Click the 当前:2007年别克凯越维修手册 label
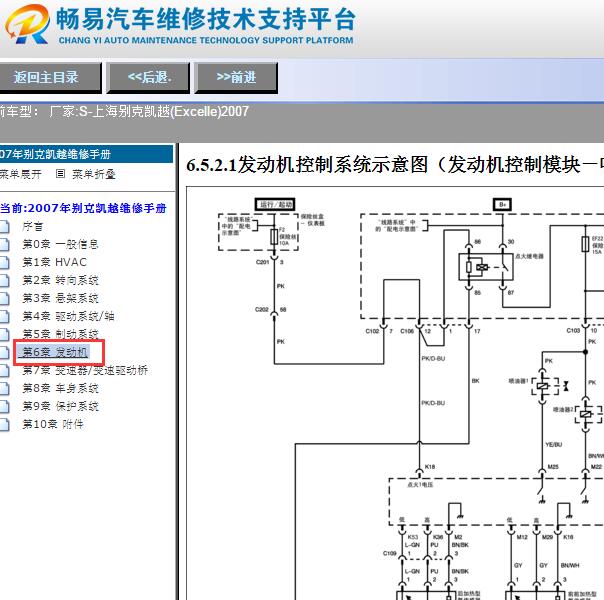 [83, 208]
